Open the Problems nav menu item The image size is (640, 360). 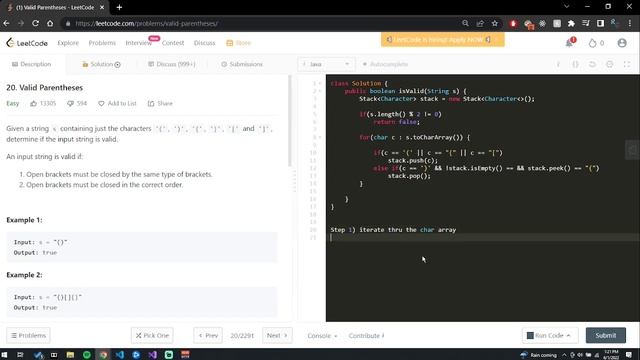click(x=102, y=43)
